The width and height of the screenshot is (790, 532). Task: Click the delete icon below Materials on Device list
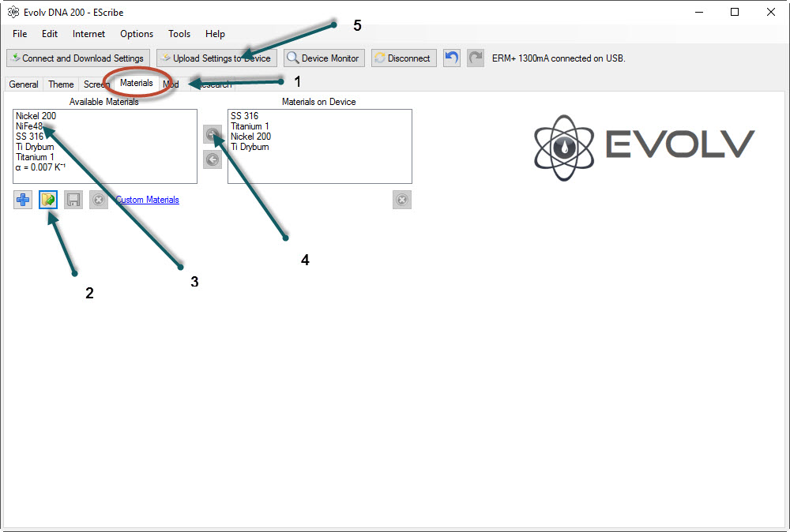pos(402,200)
